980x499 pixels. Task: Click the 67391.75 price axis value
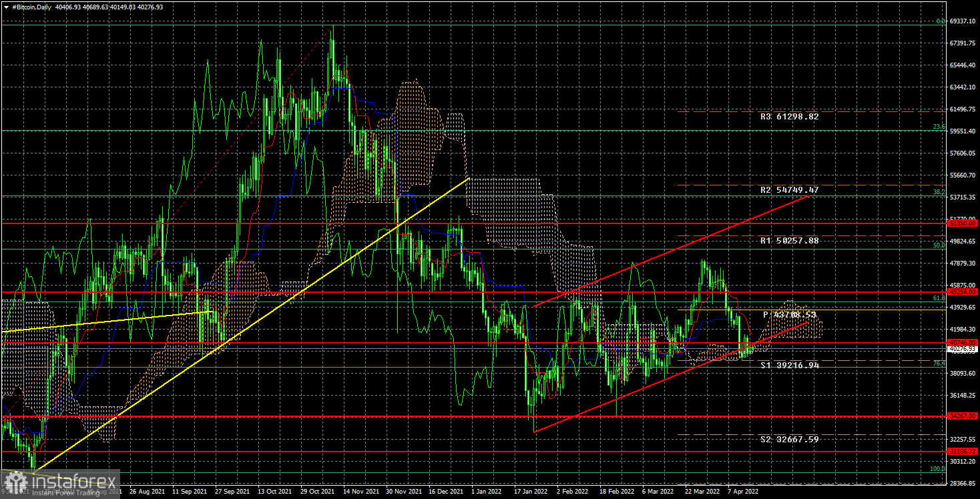(963, 43)
